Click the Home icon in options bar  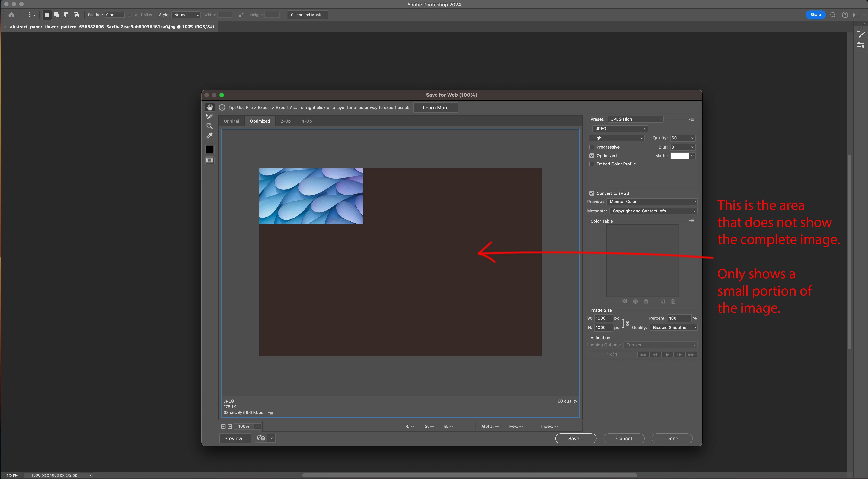[x=11, y=15]
